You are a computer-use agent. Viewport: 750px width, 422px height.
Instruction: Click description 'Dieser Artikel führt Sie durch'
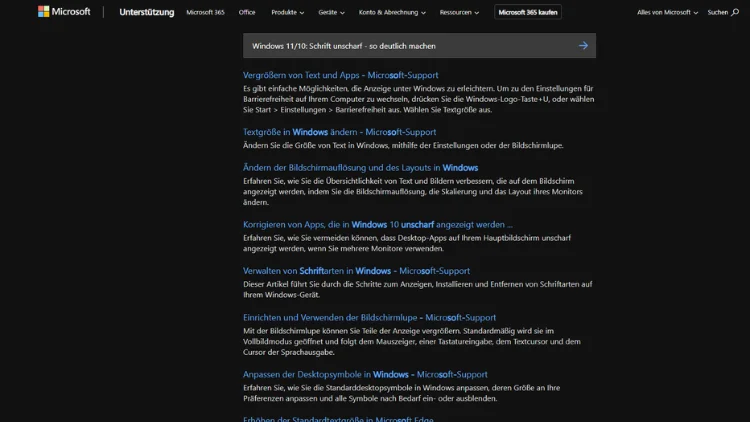(x=418, y=289)
